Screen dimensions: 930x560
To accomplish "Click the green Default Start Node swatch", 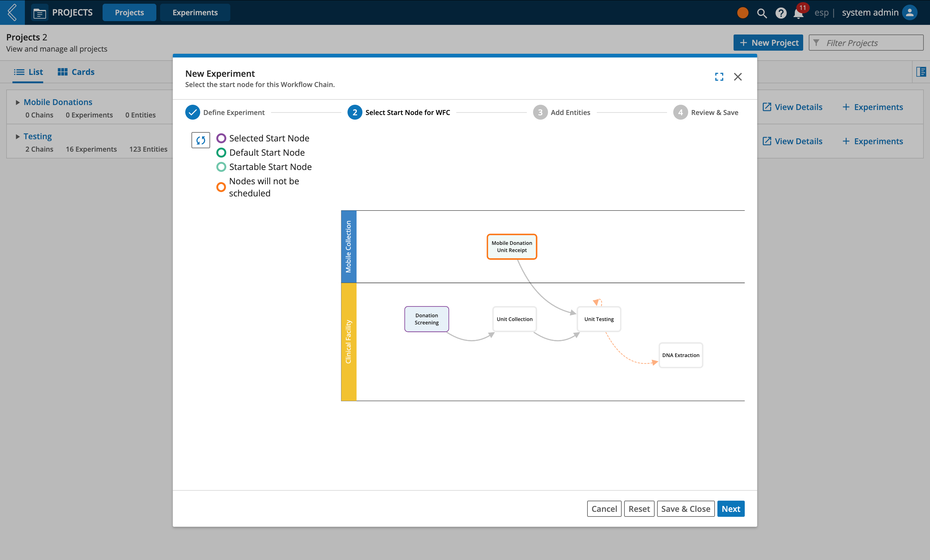I will [221, 153].
